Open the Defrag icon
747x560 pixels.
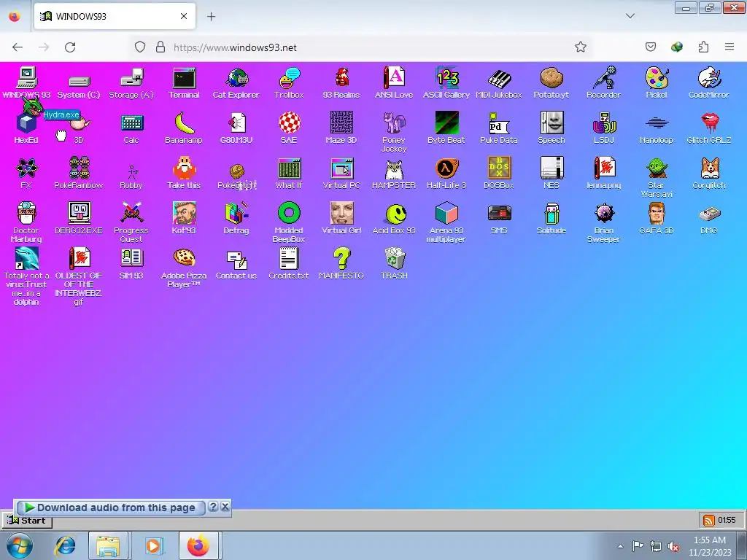click(x=236, y=214)
